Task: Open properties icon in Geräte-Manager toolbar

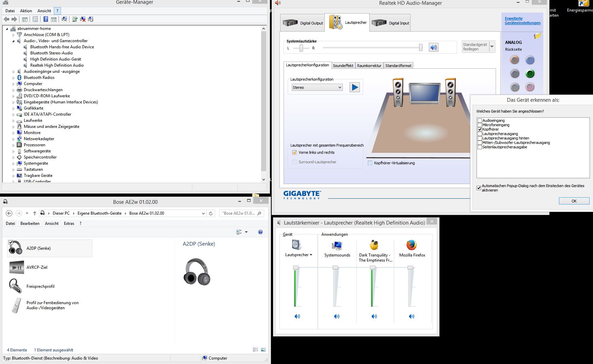Action: (x=35, y=19)
